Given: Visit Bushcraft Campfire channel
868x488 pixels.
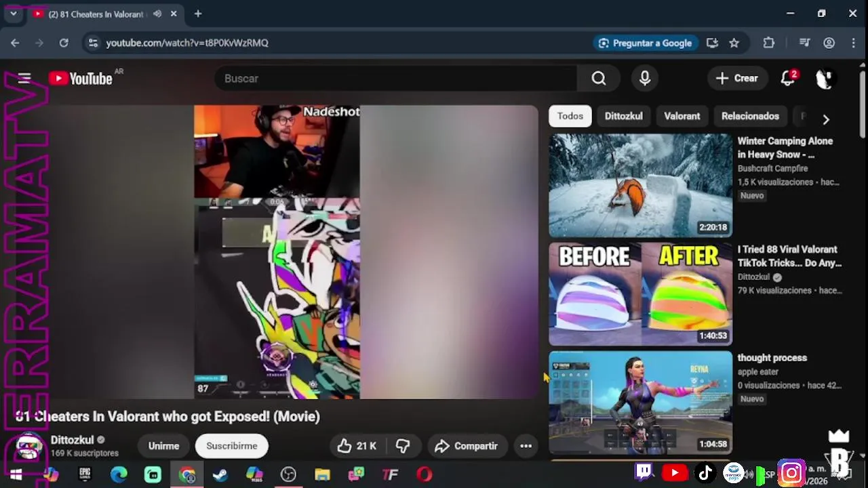Looking at the screenshot, I should pos(772,168).
